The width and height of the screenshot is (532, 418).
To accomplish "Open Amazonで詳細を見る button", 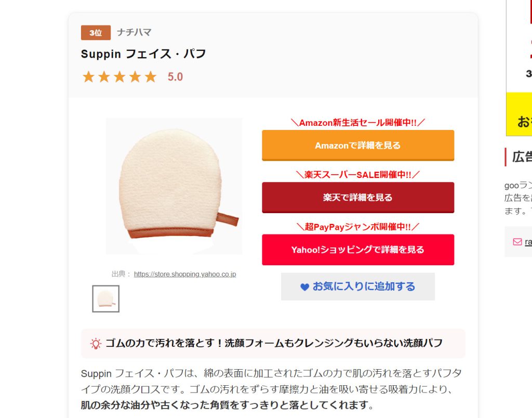I will tap(358, 146).
